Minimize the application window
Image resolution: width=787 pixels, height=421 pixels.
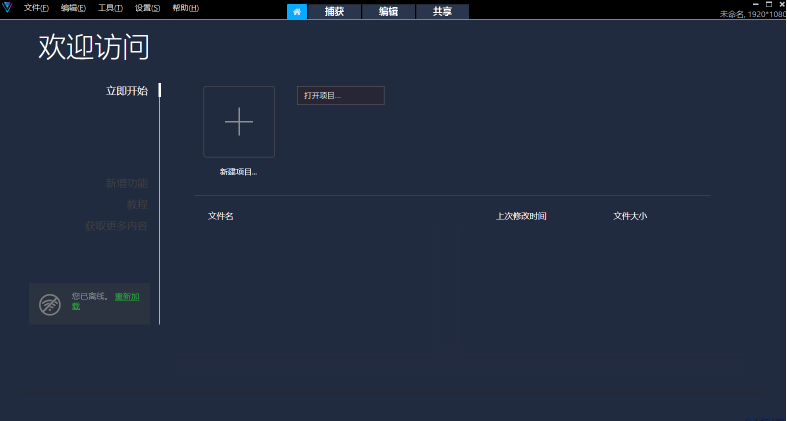(755, 4)
